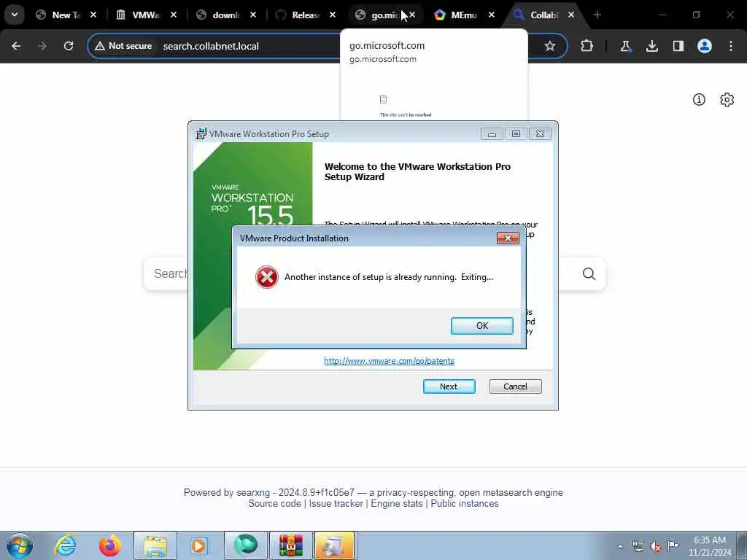Image resolution: width=747 pixels, height=560 pixels.
Task: Go forward in Chrome browser
Action: pyautogui.click(x=42, y=46)
